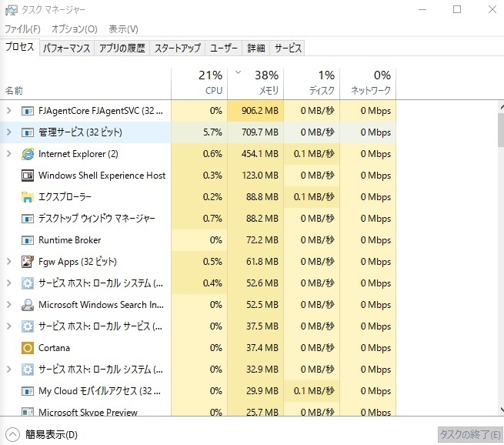Click the gear icon of サービス ホスト: ローカル サービス
Viewport: 504px width, 445px height.
point(28,326)
